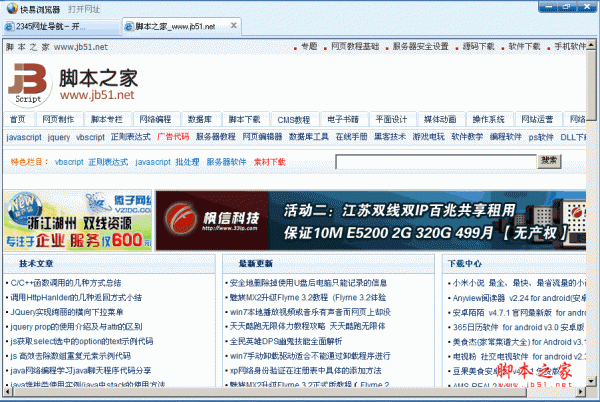Image resolution: width=600 pixels, height=402 pixels.
Task: Click the 最新更新 section header
Action: coord(256,264)
